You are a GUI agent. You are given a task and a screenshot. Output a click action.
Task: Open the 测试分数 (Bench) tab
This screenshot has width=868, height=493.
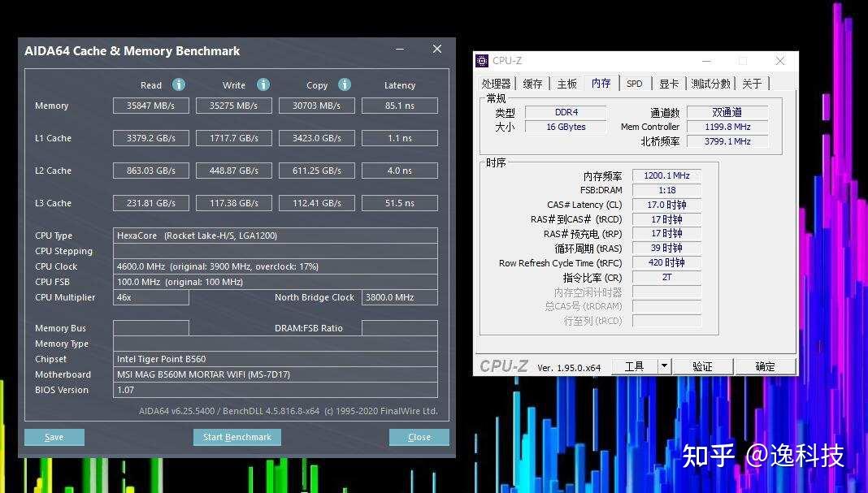pos(713,82)
